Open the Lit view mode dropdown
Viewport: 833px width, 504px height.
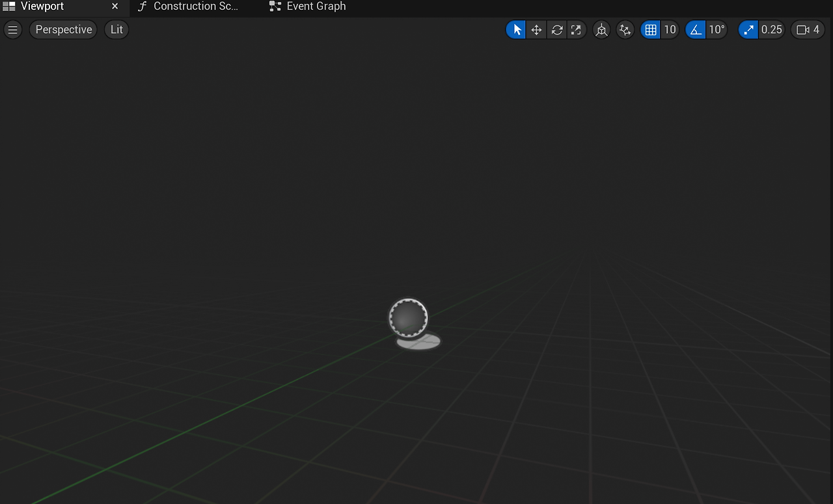click(x=116, y=29)
